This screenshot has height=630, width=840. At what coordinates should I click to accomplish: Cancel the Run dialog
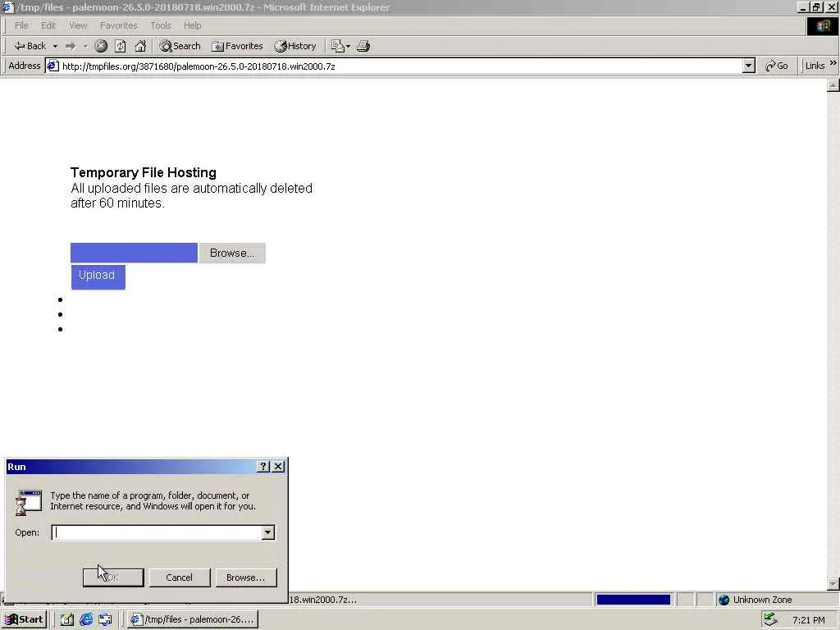coord(180,577)
